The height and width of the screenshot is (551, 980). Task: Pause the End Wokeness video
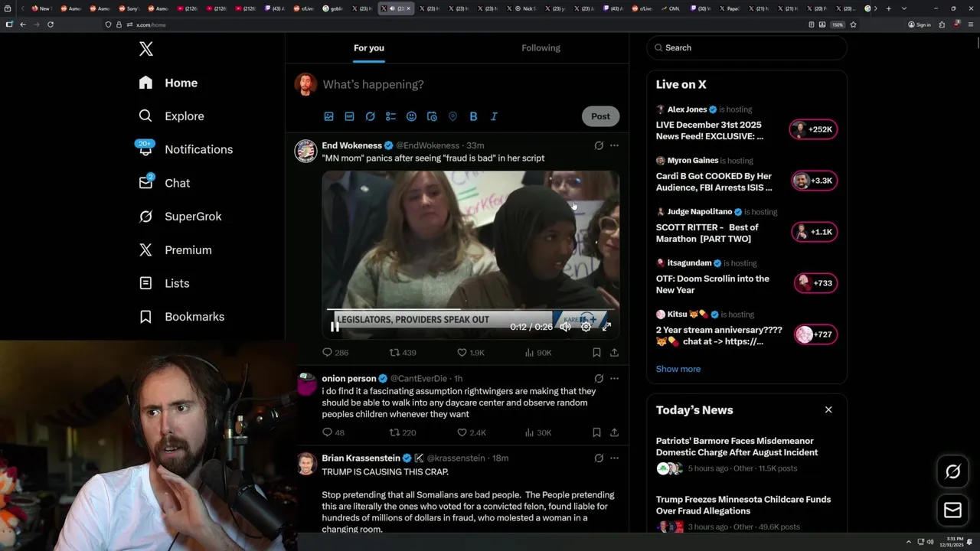point(335,327)
